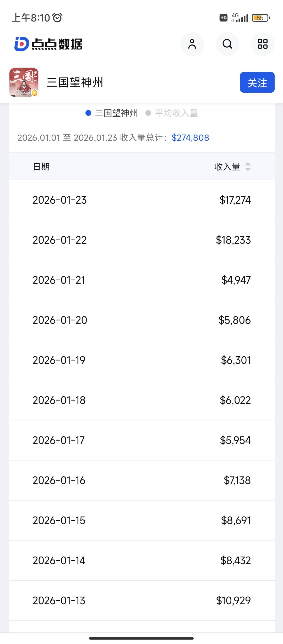
Task: Select the 2026-01-23 revenue row
Action: (141, 200)
